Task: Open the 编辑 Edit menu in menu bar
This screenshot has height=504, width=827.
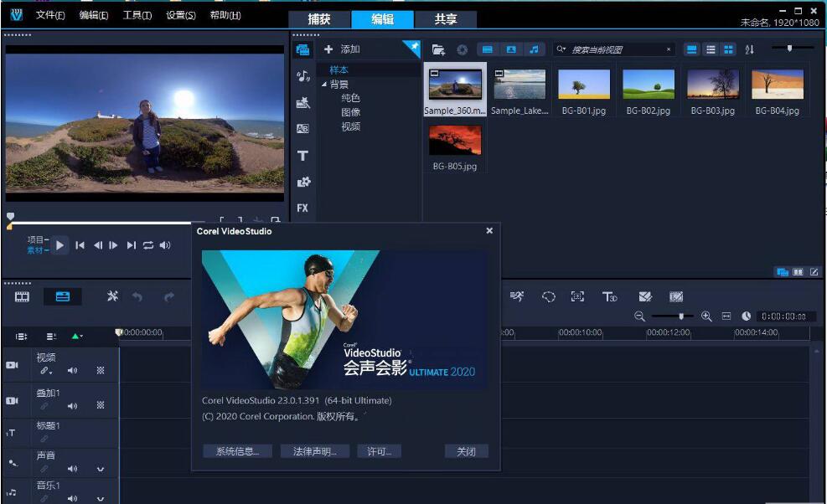Action: click(93, 15)
